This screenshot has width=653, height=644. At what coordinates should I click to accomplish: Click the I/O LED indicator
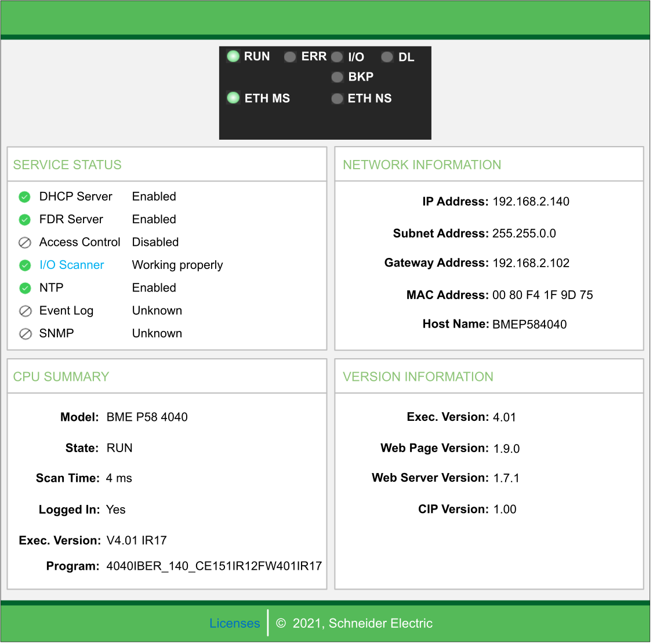click(337, 57)
